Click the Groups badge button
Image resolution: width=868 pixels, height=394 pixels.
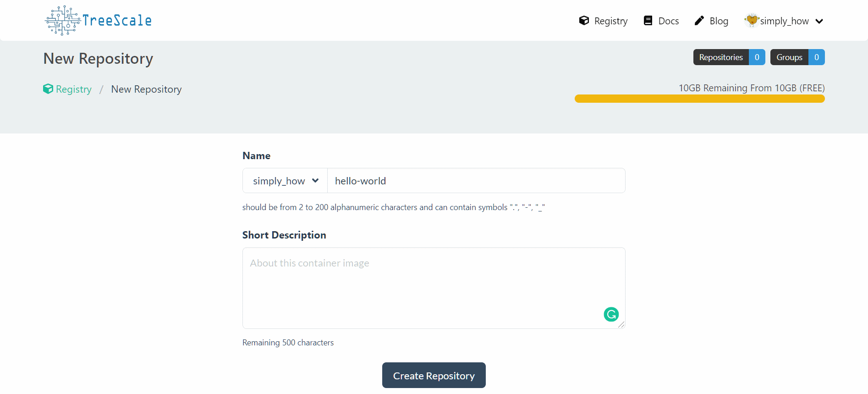tap(797, 57)
